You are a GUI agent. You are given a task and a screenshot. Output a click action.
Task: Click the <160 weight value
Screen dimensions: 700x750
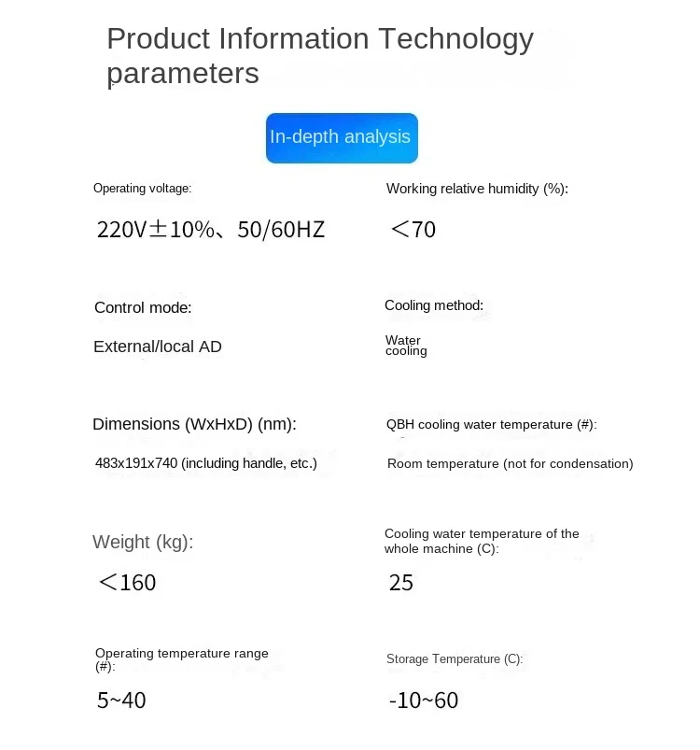127,583
